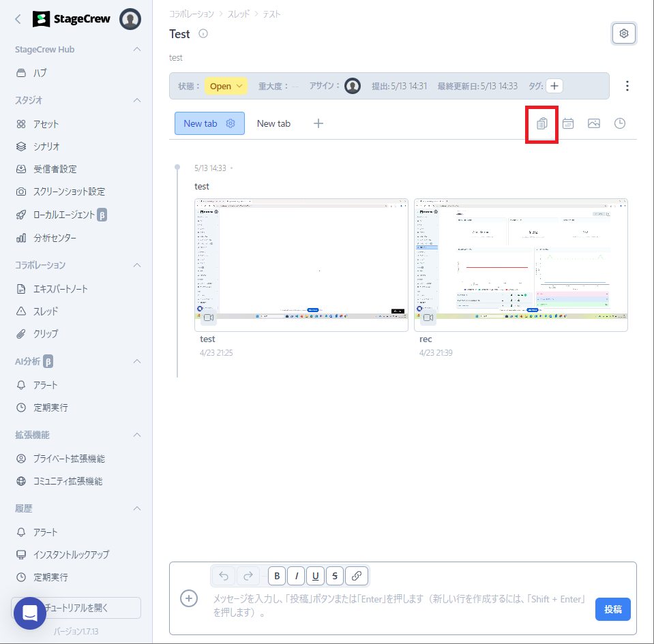Click the clipboard icon highlighted in red
Image resolution: width=654 pixels, height=644 pixels.
542,123
